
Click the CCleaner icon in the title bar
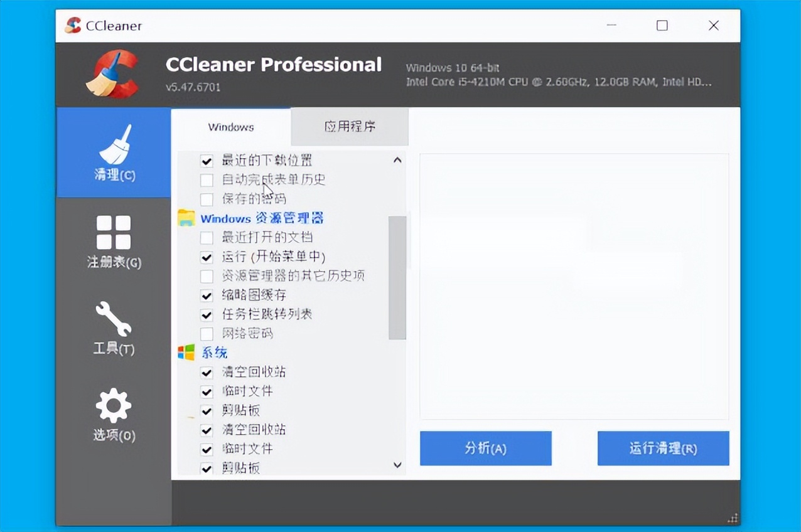click(x=74, y=26)
